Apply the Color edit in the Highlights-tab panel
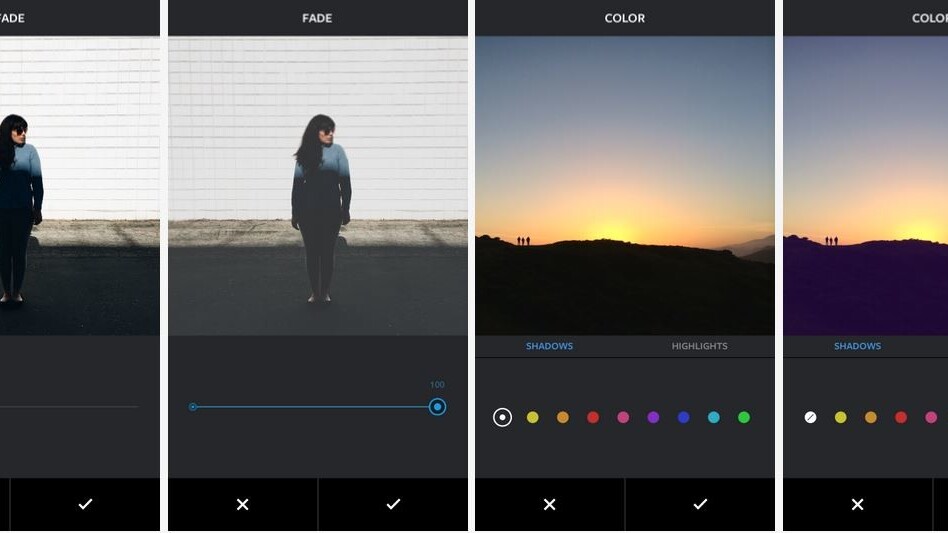948x533 pixels. click(700, 505)
